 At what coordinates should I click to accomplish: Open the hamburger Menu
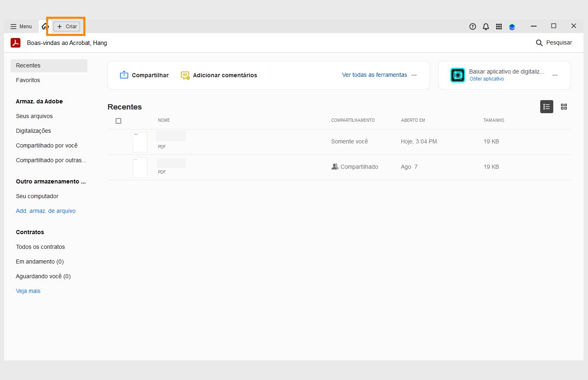(21, 27)
